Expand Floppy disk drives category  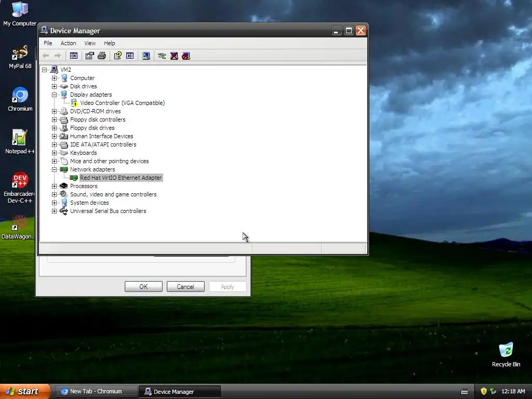54,128
